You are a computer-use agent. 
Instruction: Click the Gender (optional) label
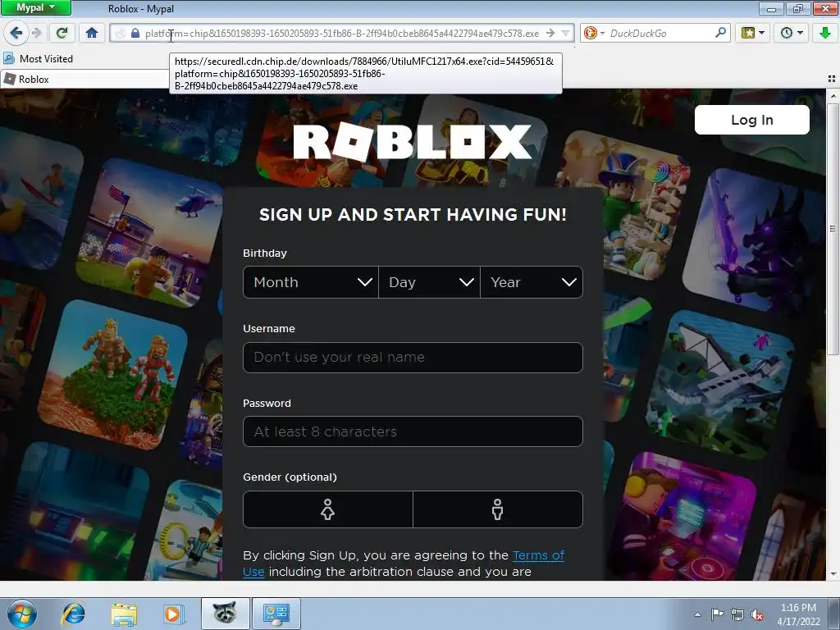(290, 477)
